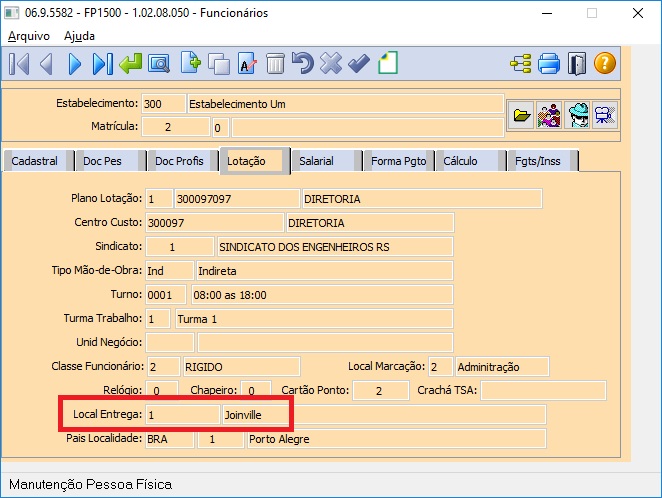Switch to the Doc Pes tab

click(x=110, y=161)
